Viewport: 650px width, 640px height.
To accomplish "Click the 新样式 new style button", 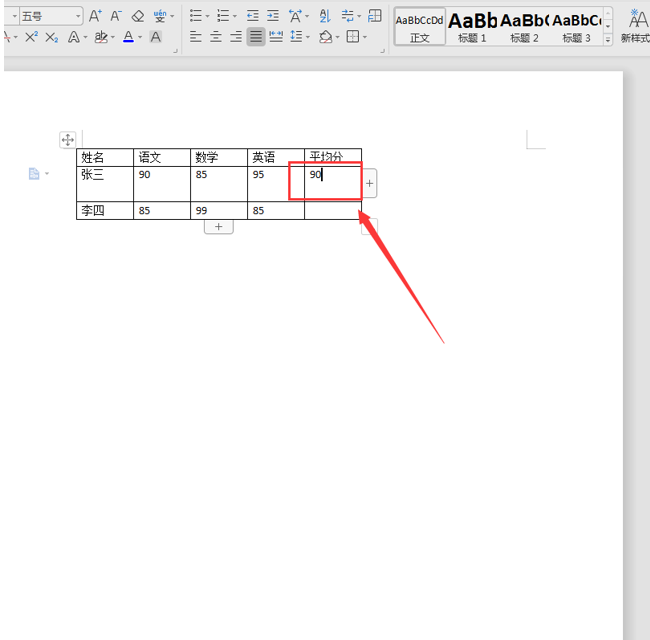I will click(635, 26).
